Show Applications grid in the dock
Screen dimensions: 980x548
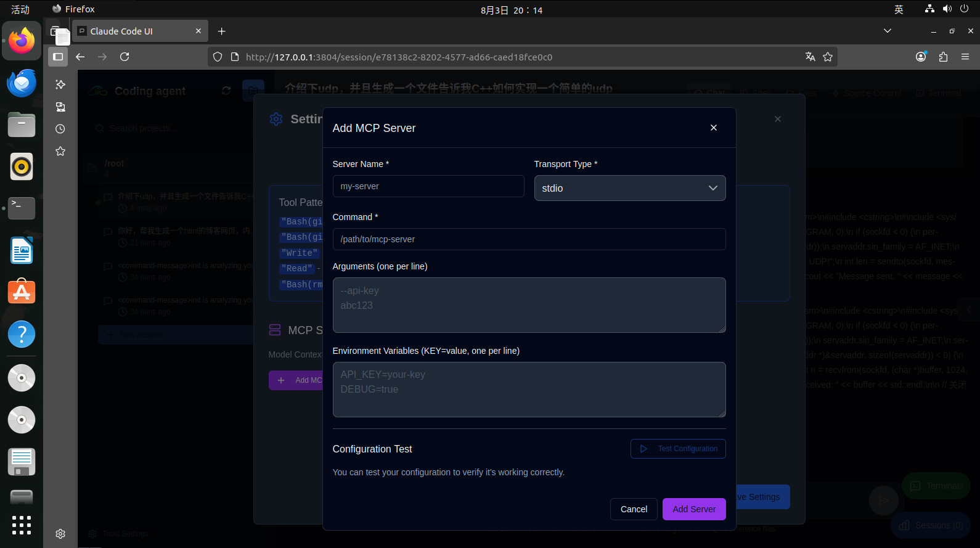coord(22,525)
